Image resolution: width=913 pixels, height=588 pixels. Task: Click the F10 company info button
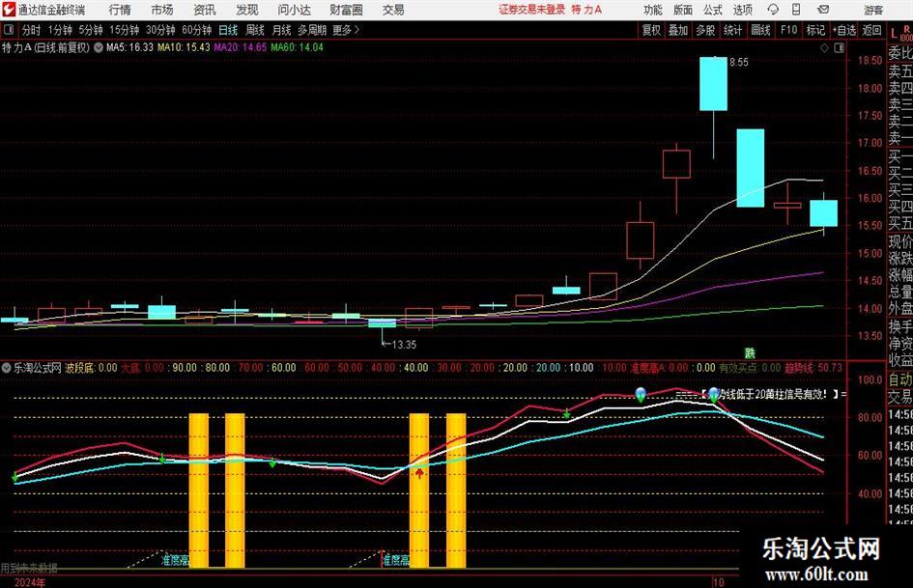(789, 30)
